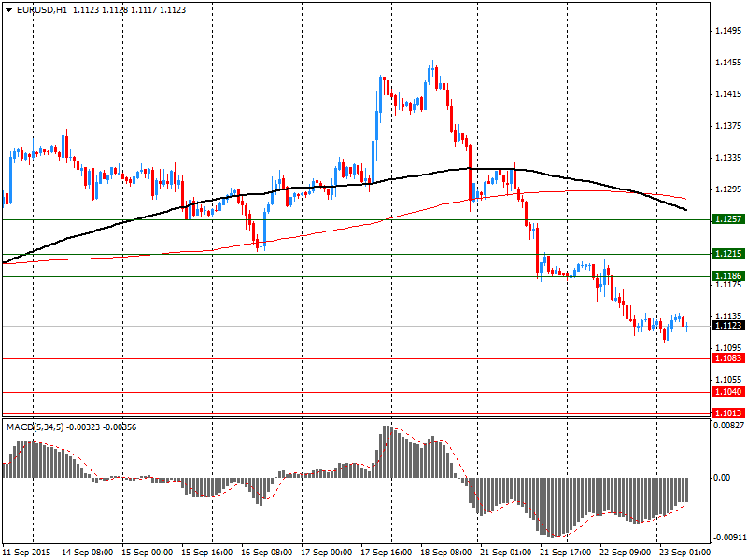Select the 1.1257 green price level label
The width and height of the screenshot is (747, 560).
click(x=729, y=219)
